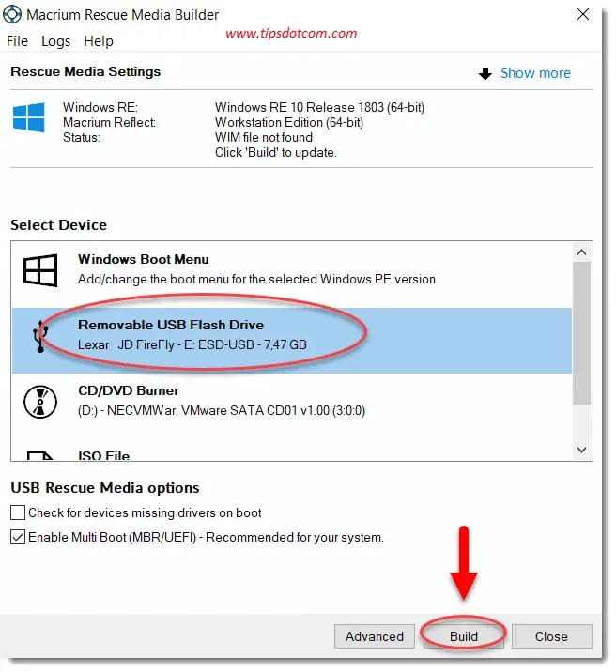Click the Windows logo beside Rescue Media Settings
The image size is (616, 672).
(28, 118)
